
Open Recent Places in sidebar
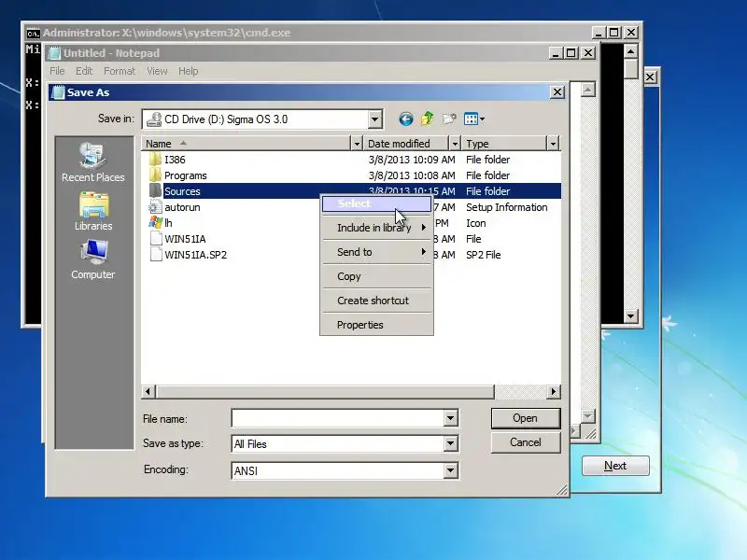click(x=92, y=162)
